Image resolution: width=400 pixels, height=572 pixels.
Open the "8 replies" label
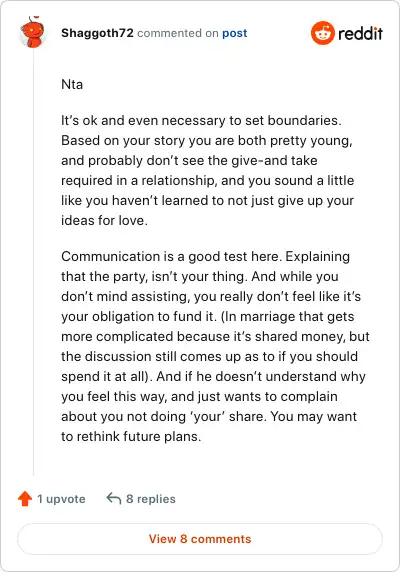click(151, 499)
